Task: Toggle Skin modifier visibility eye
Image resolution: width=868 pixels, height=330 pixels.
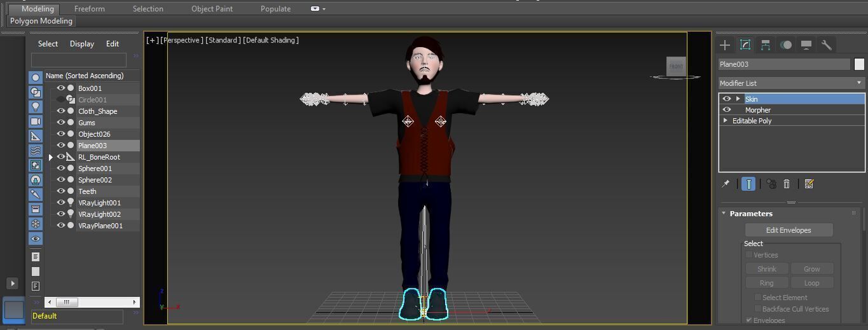Action: tap(727, 99)
